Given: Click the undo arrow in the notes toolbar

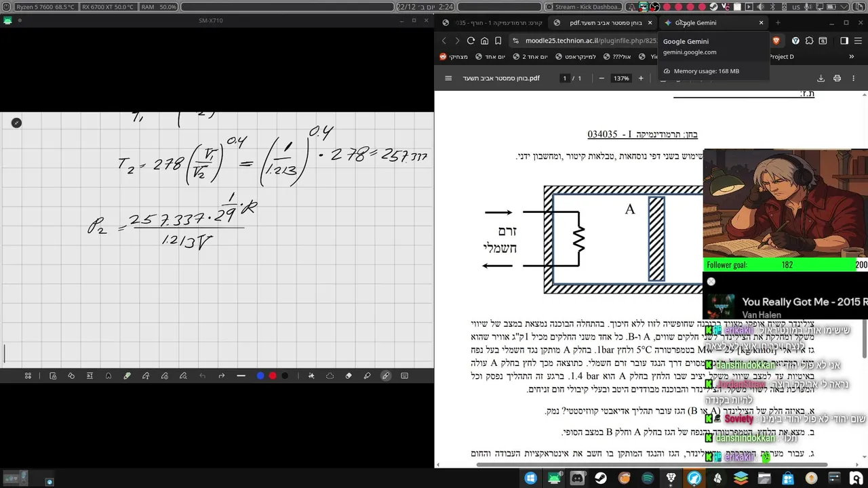Looking at the screenshot, I should pyautogui.click(x=202, y=375).
